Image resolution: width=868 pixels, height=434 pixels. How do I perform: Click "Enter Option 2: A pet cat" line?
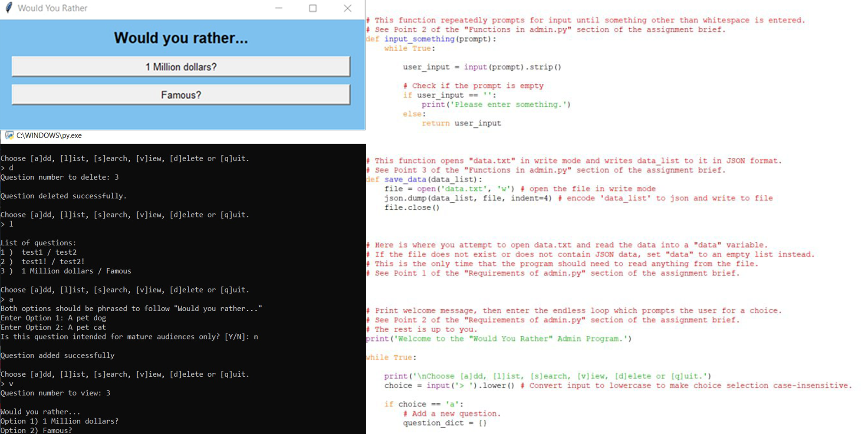tap(53, 327)
